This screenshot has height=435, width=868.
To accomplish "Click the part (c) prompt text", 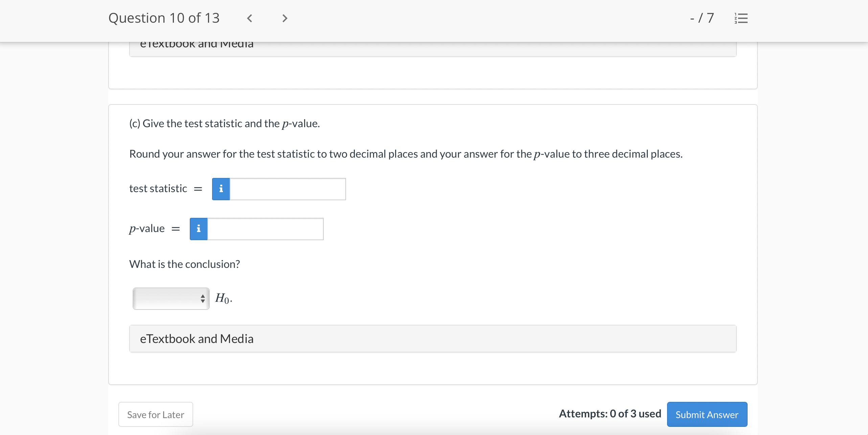I will coord(224,123).
